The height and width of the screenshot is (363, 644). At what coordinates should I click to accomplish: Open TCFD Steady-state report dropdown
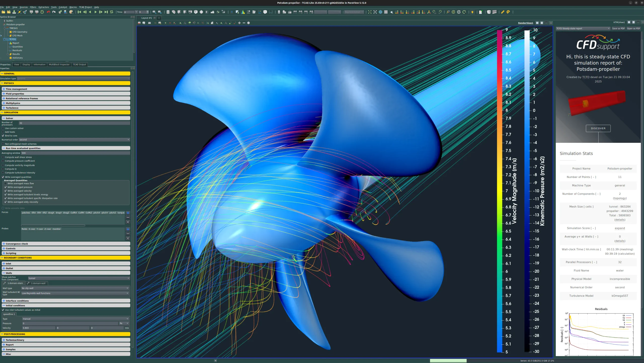(x=583, y=28)
